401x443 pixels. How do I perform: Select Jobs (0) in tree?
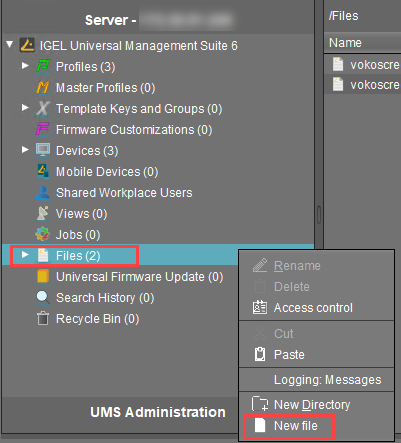click(78, 235)
